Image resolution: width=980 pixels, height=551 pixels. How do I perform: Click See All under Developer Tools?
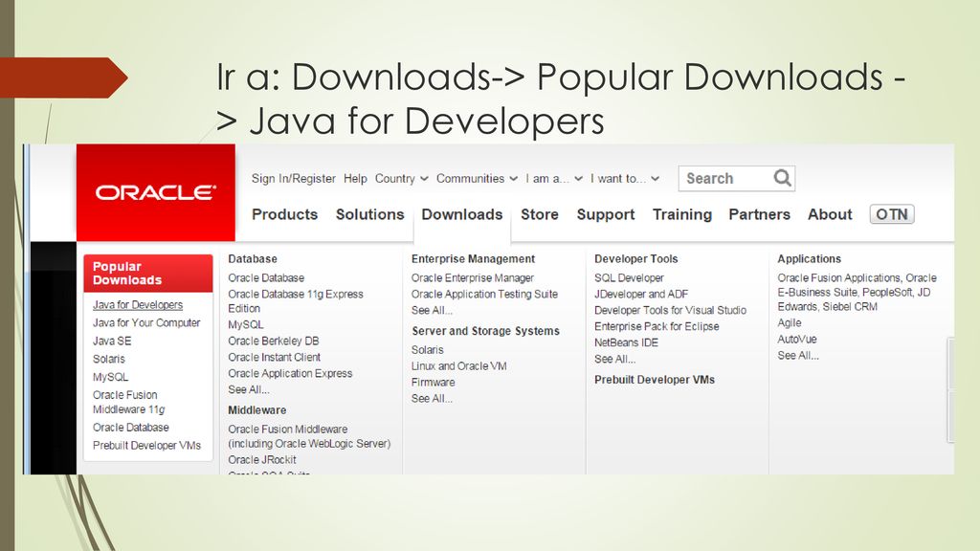614,360
